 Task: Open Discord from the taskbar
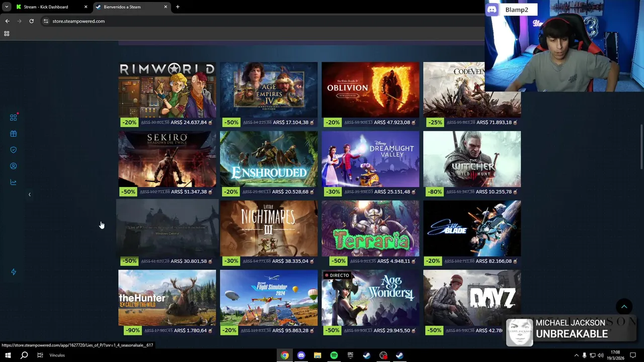tap(301, 355)
